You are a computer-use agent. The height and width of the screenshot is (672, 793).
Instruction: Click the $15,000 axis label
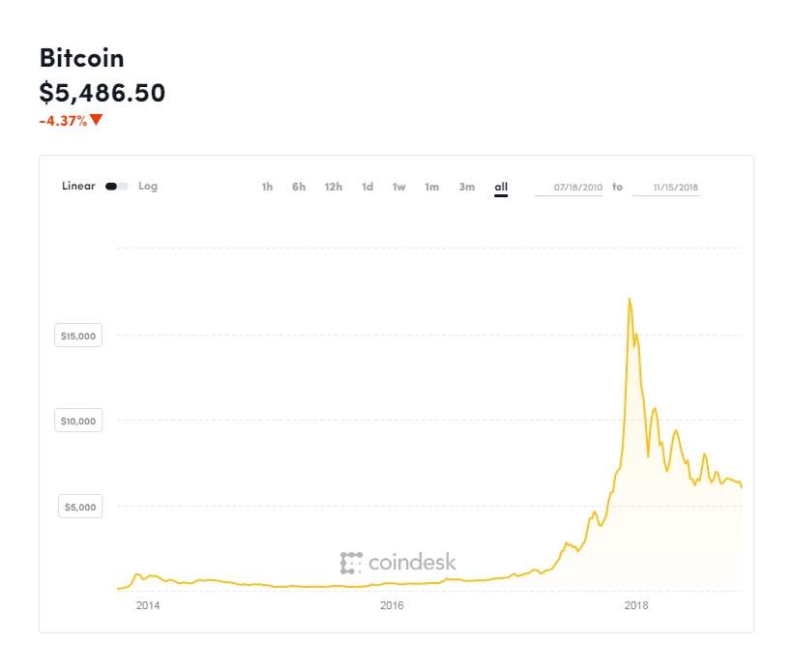coord(78,336)
